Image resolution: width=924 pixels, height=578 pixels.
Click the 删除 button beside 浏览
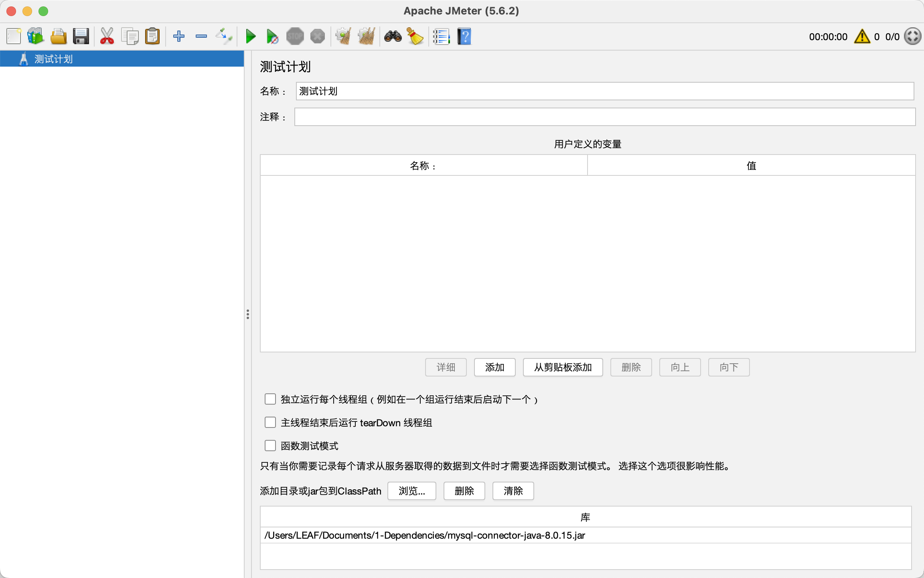pos(464,491)
